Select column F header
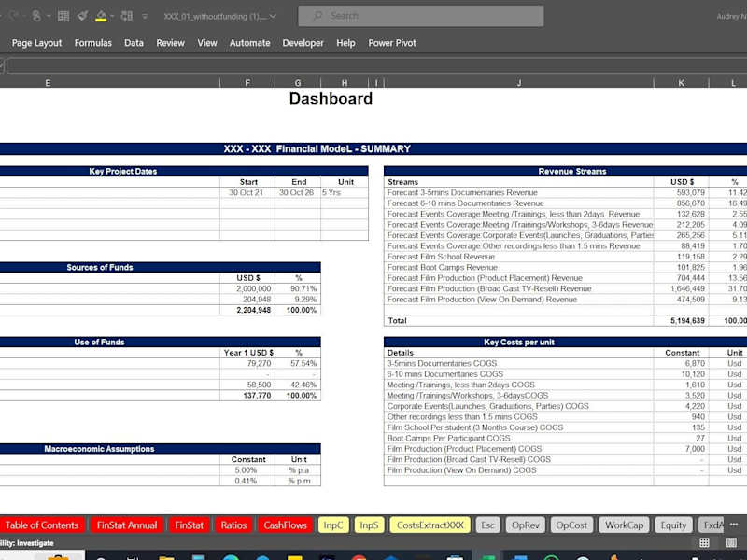The image size is (747, 560). [247, 83]
